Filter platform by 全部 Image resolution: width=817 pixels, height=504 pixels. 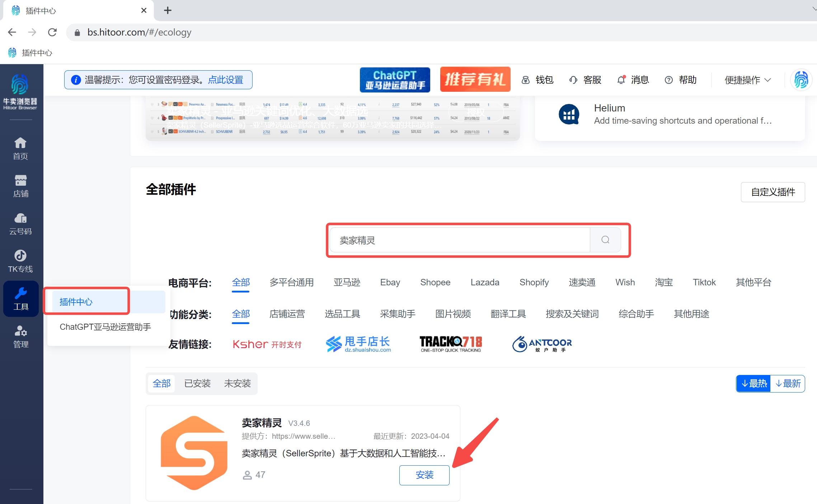coord(241,282)
